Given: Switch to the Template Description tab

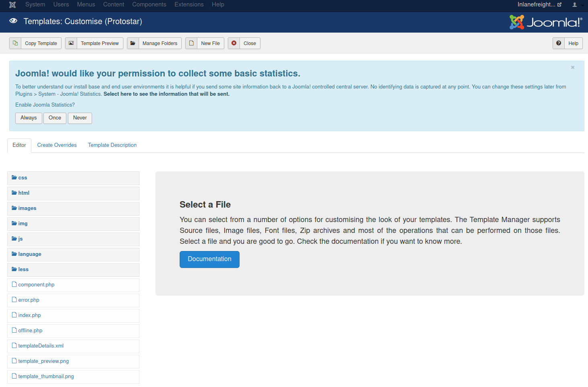Looking at the screenshot, I should pyautogui.click(x=112, y=145).
